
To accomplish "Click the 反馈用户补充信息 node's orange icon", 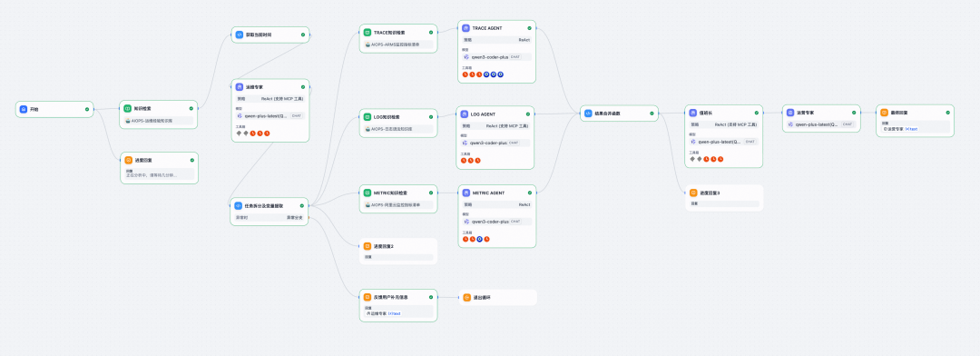I will point(367,297).
